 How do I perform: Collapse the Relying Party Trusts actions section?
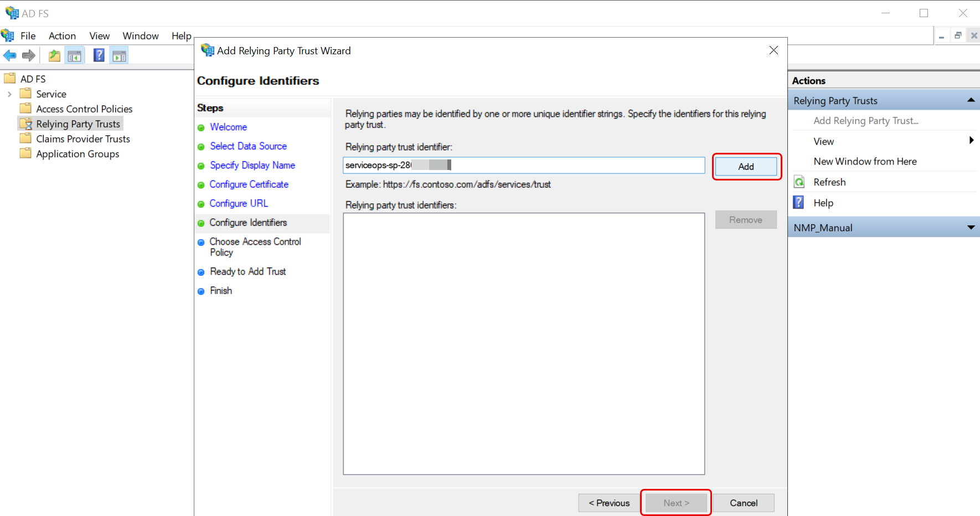pos(971,100)
